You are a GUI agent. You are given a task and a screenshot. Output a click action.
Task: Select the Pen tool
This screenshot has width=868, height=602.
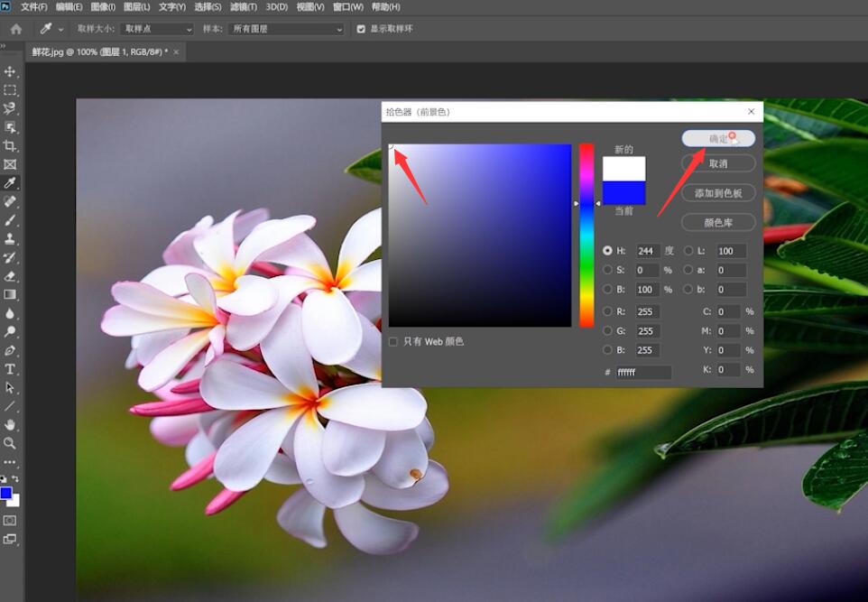click(x=9, y=350)
